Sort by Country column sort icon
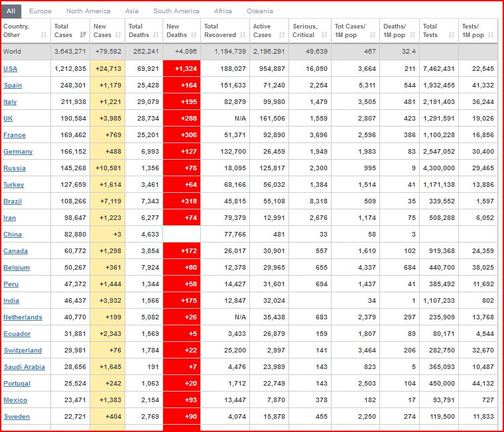The height and width of the screenshot is (432, 504). click(44, 34)
